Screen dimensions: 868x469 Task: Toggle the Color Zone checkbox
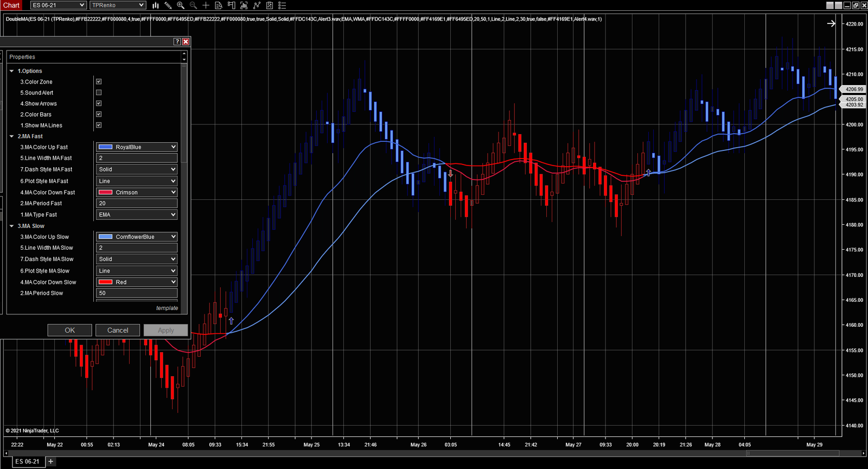99,82
